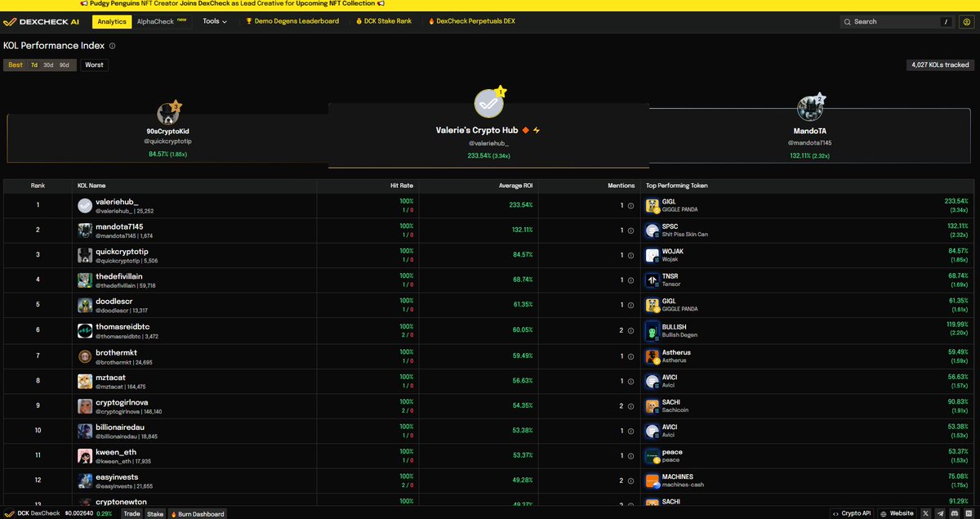Open the AlphaCheck tab
The image size is (980, 519).
tap(162, 21)
